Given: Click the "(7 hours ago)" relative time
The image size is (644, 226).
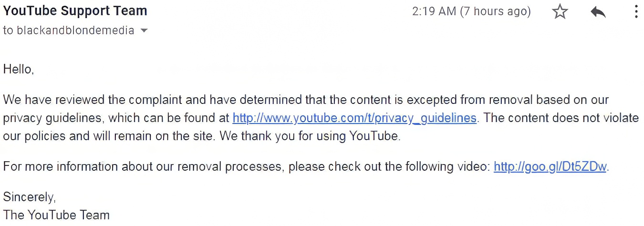Looking at the screenshot, I should (x=495, y=11).
